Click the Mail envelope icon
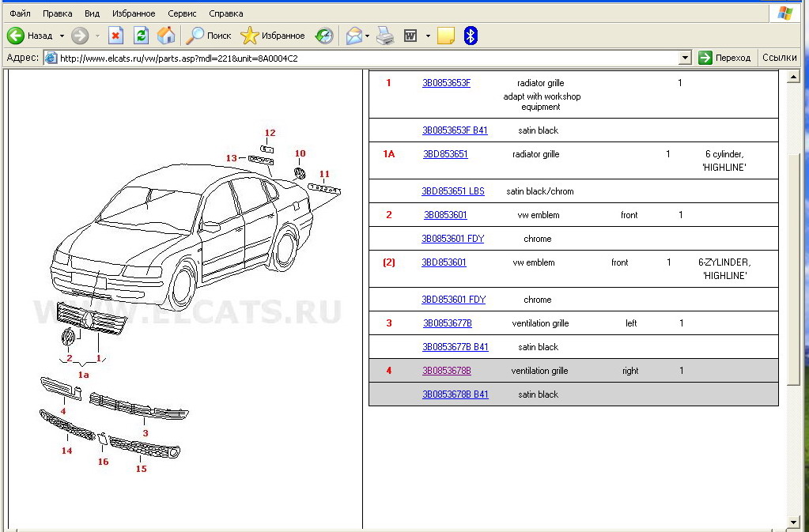Screen dimensions: 809x532 pos(354,36)
